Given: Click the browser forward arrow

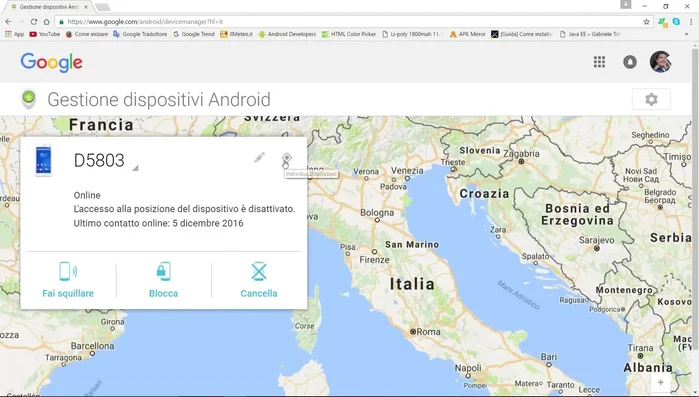Looking at the screenshot, I should click(x=21, y=21).
